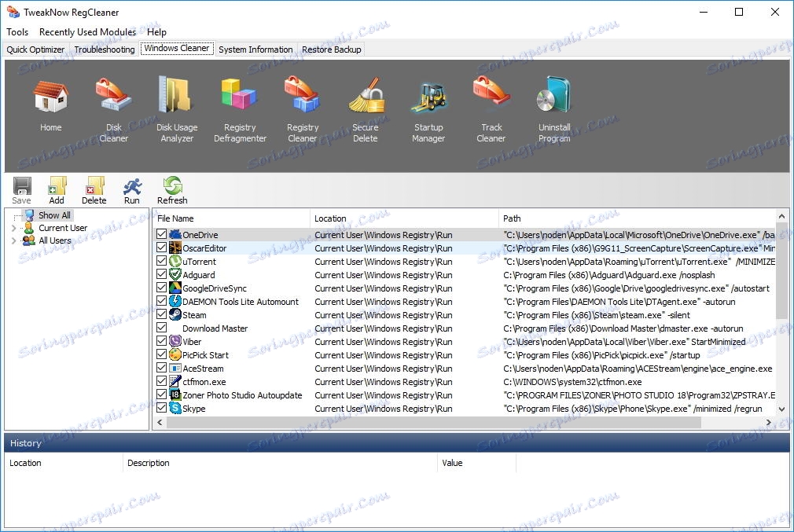Select the Current User tree item

point(63,229)
